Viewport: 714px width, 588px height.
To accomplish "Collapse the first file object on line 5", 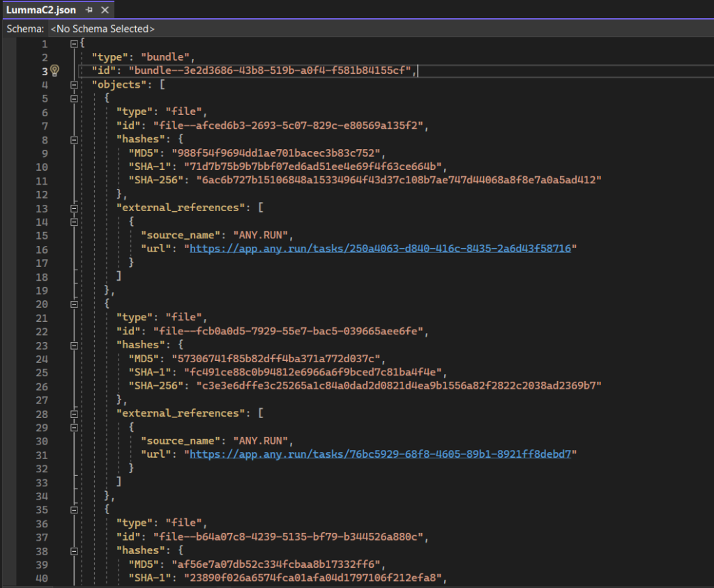I will coord(75,98).
